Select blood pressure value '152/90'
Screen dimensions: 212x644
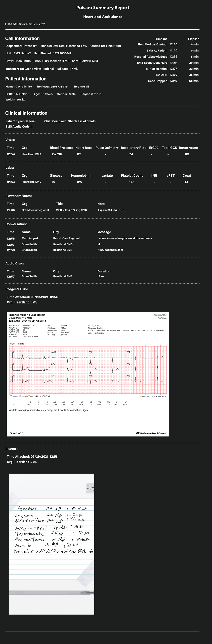[57, 154]
